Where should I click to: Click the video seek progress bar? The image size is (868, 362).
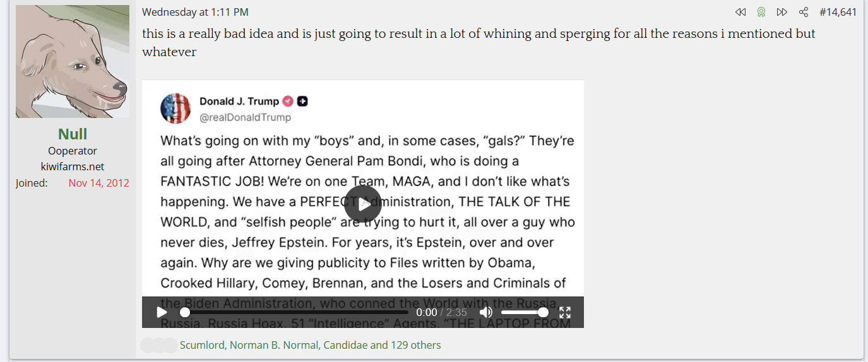(x=297, y=312)
